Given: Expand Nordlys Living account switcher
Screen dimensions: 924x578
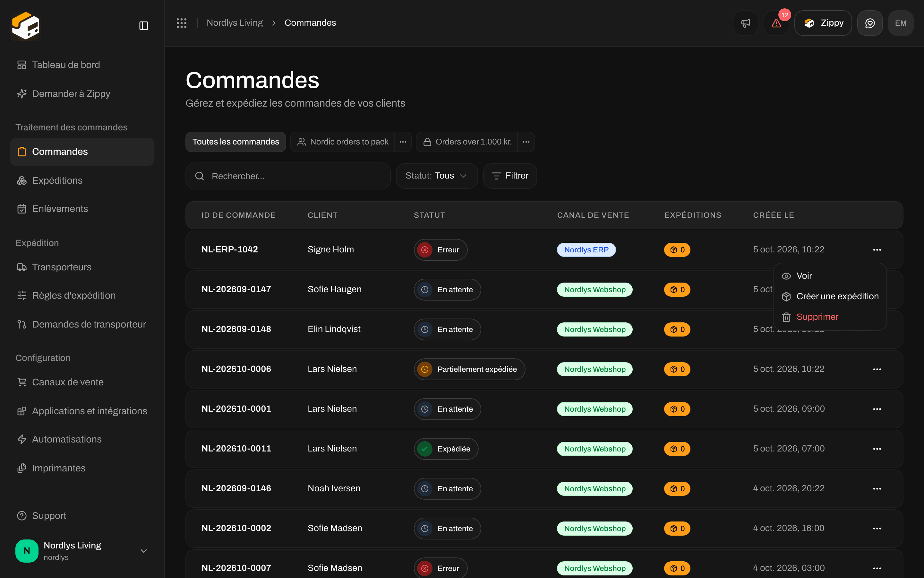Looking at the screenshot, I should [x=82, y=551].
